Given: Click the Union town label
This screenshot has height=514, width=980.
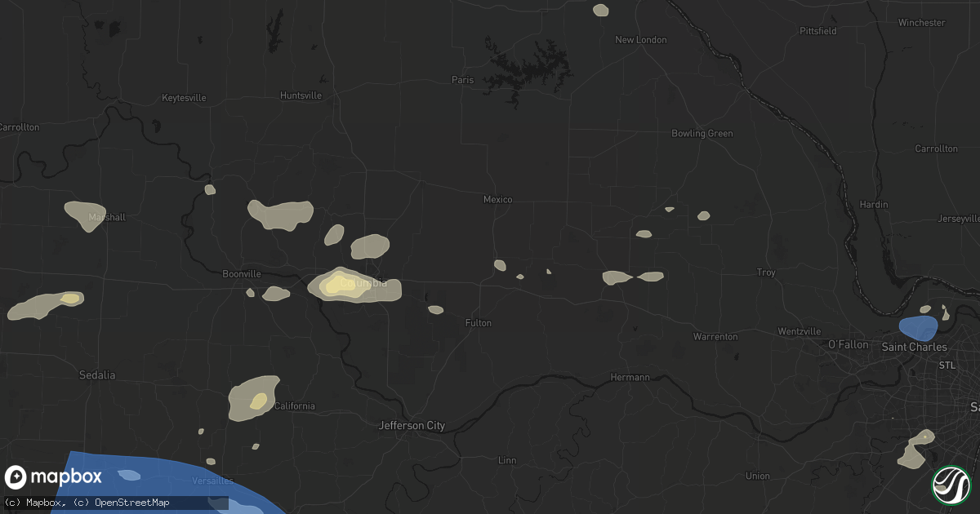Looking at the screenshot, I should 758,476.
